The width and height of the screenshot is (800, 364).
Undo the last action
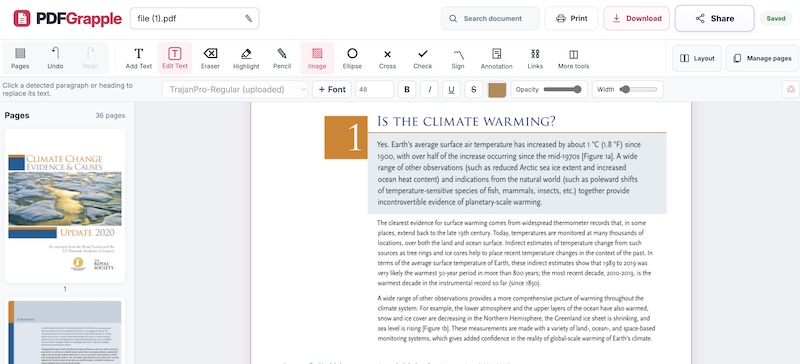[x=55, y=58]
